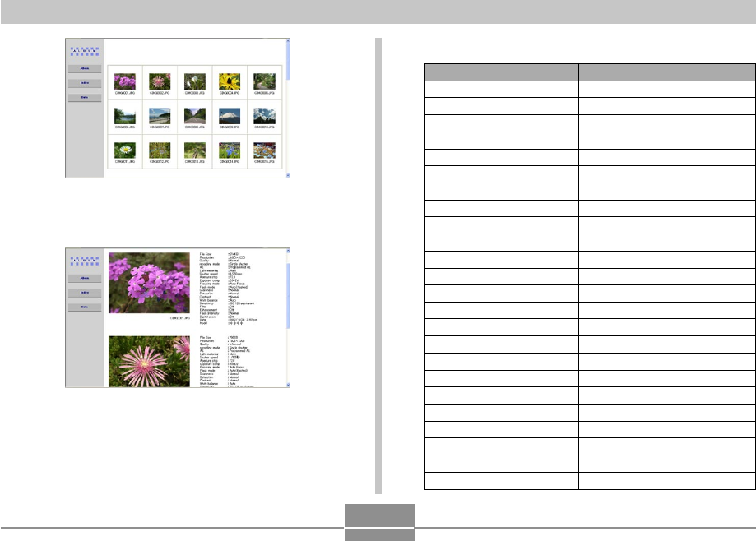Viewport: 756px width, 541px height.
Task: Open the clouds and trees thumbnail CIMG0010.JPG
Action: click(x=264, y=116)
